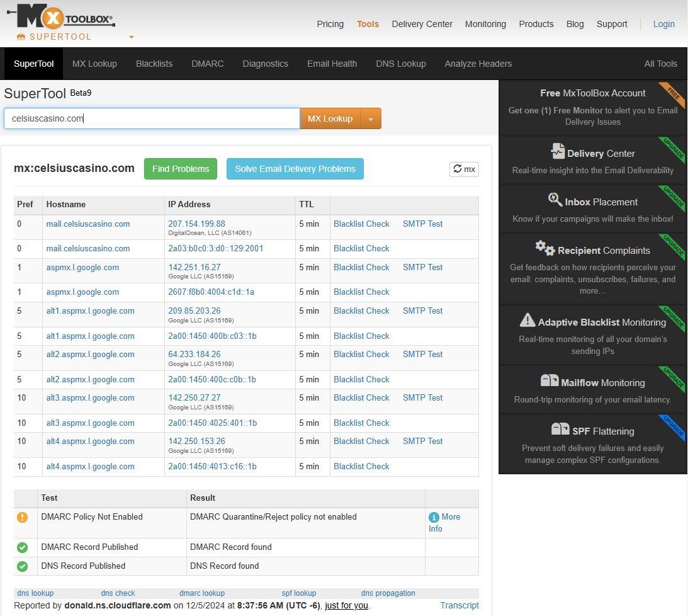Open the Blog link in the header
This screenshot has width=688, height=616.
575,24
